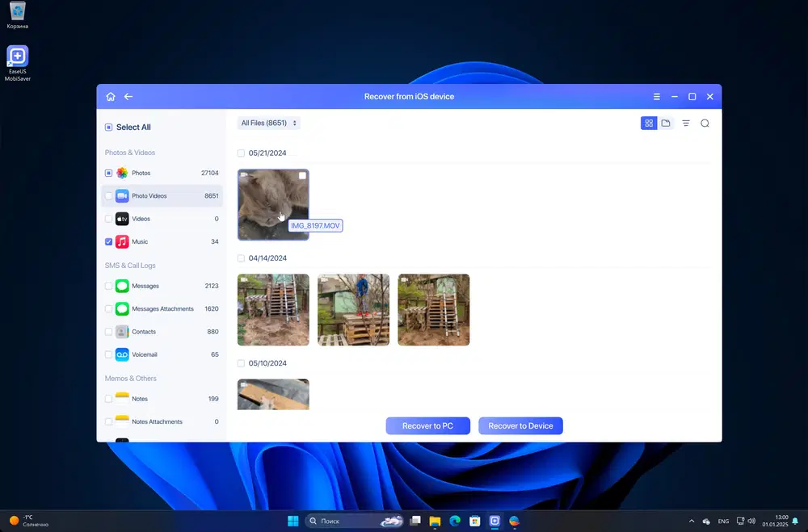Click the Voicemail label in sidebar
808x532 pixels.
pos(145,354)
